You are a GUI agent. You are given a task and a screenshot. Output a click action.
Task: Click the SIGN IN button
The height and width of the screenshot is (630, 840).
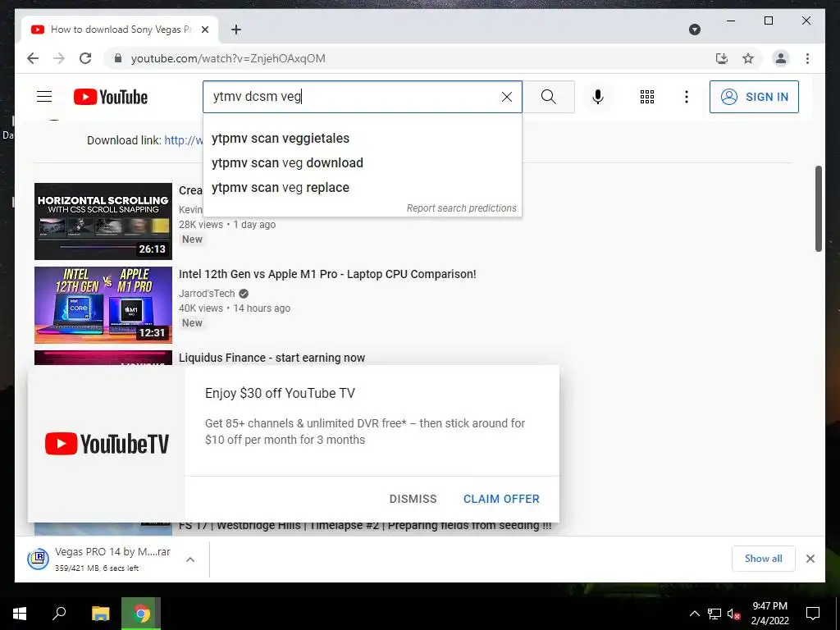click(x=754, y=97)
